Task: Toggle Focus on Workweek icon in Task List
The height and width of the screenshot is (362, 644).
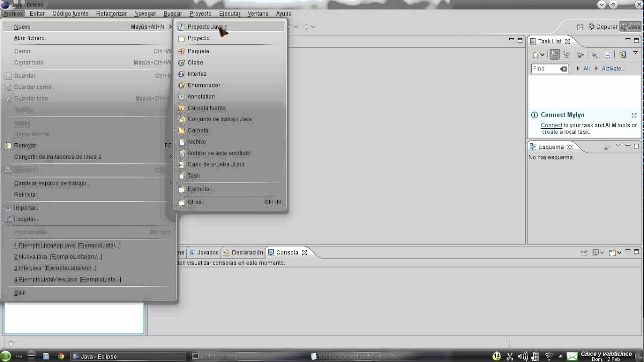Action: (x=581, y=55)
